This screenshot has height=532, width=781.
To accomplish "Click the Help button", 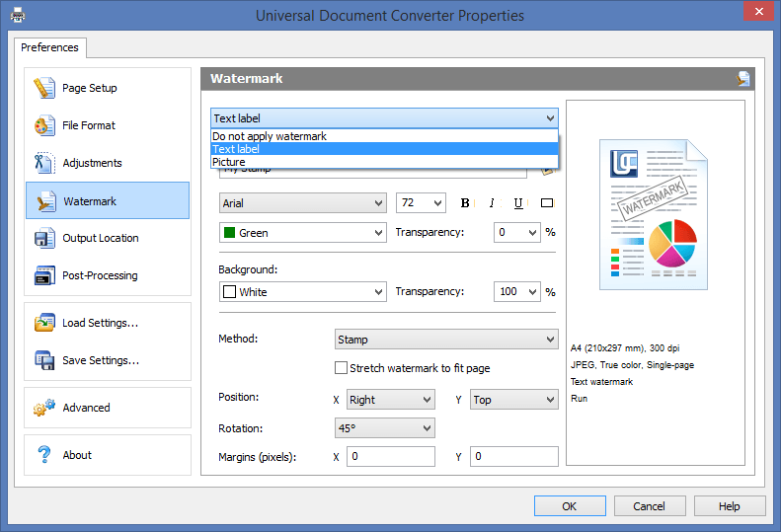I will point(730,506).
